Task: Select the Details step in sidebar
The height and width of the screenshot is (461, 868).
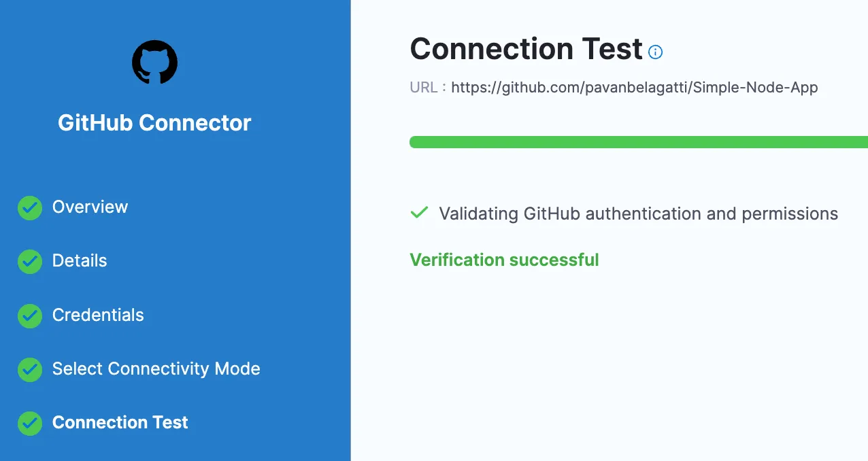Action: coord(80,261)
